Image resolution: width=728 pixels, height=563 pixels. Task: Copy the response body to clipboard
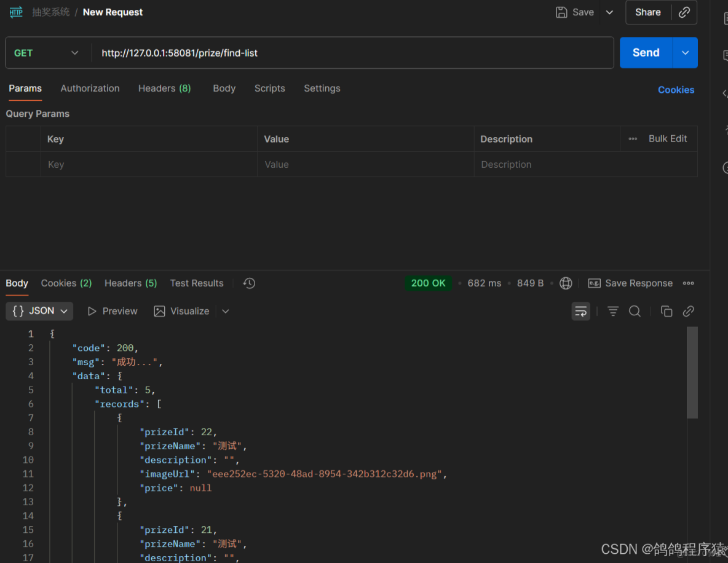point(667,312)
